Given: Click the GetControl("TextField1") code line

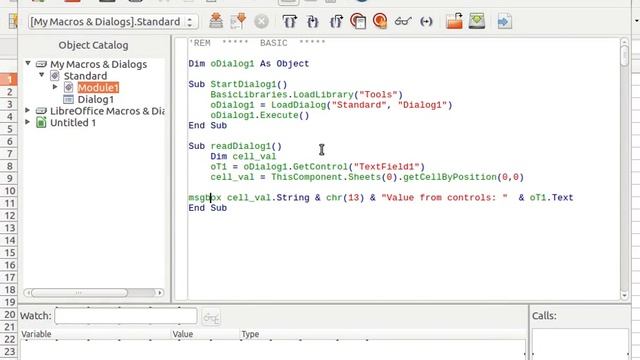Looking at the screenshot, I should click(x=318, y=167).
